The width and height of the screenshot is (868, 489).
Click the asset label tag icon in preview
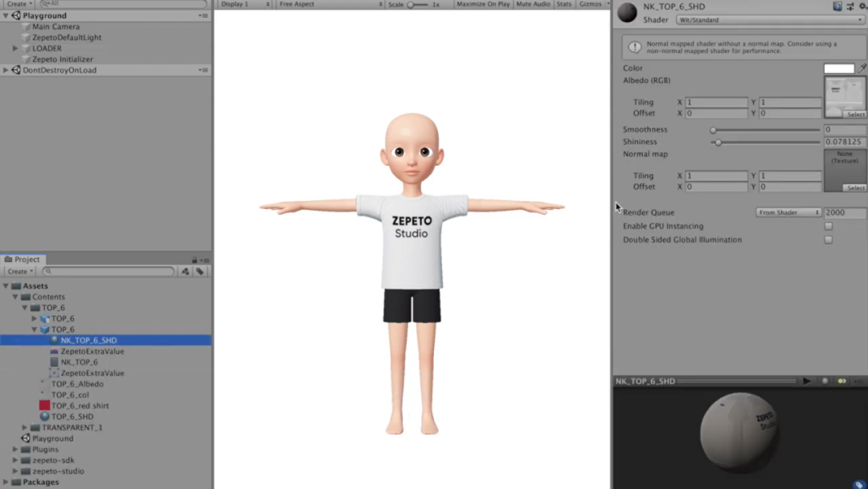point(858,484)
